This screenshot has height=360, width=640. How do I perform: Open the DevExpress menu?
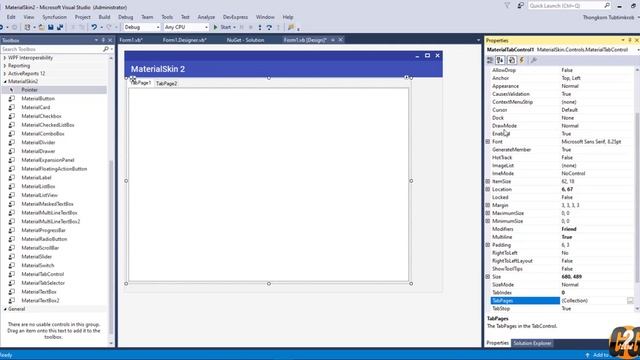click(235, 17)
